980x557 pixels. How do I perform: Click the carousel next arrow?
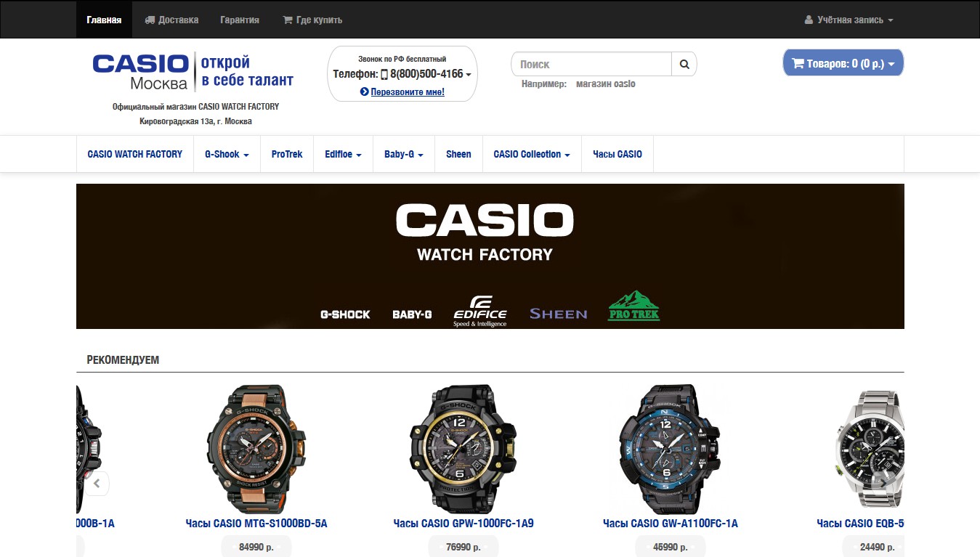[x=883, y=480]
